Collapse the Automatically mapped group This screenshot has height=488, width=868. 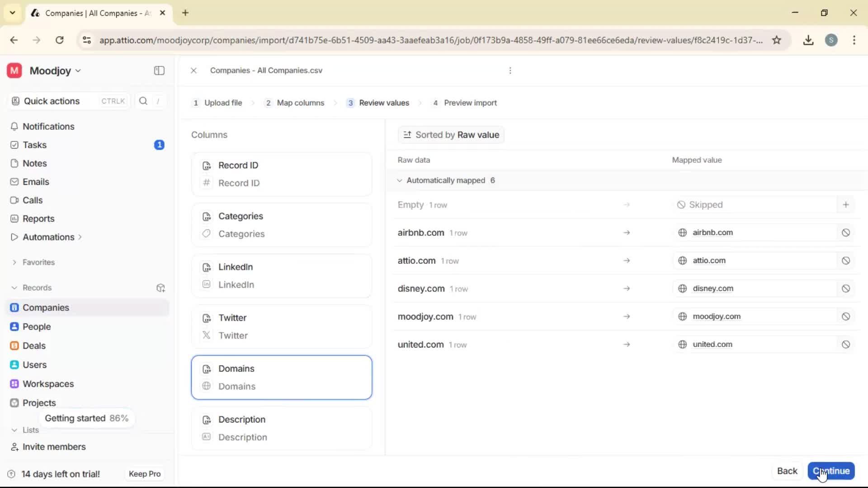pyautogui.click(x=400, y=180)
